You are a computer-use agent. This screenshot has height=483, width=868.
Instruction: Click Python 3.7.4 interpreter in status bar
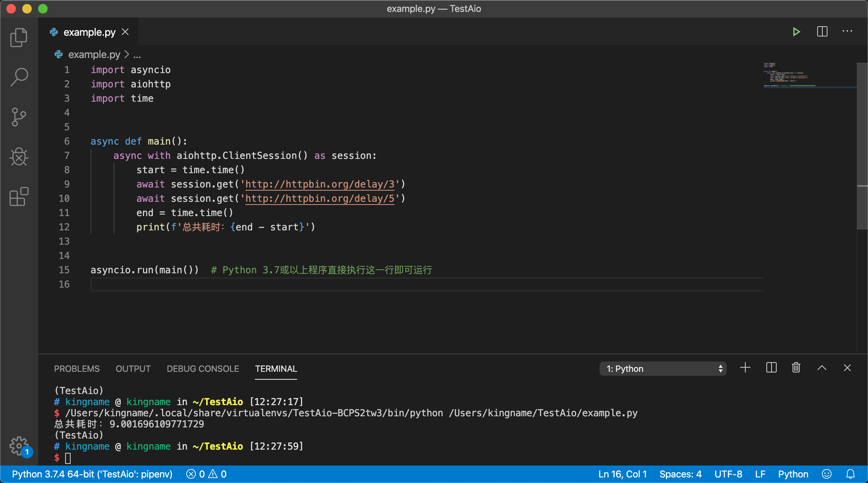click(92, 474)
